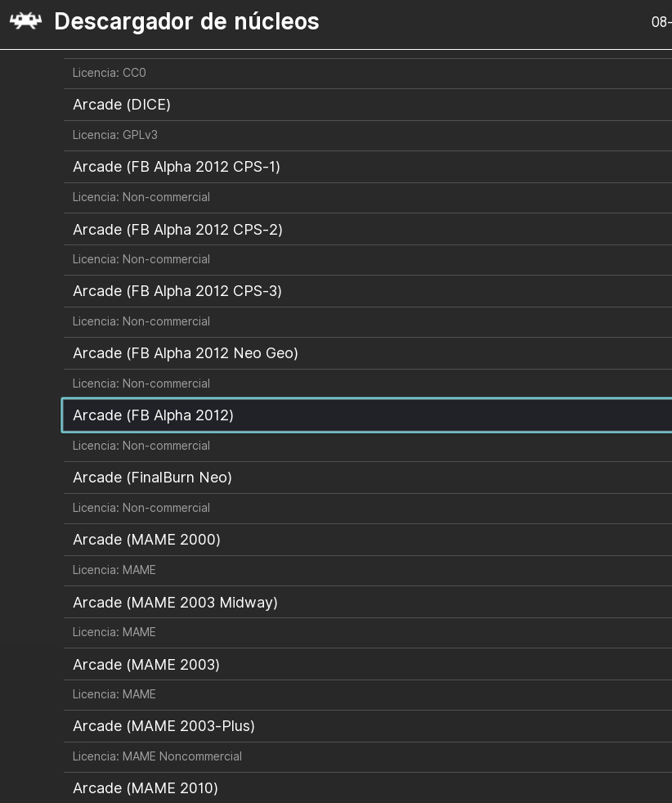This screenshot has height=803, width=672.
Task: Select Arcade (FinalBurn Neo) core
Action: (153, 478)
